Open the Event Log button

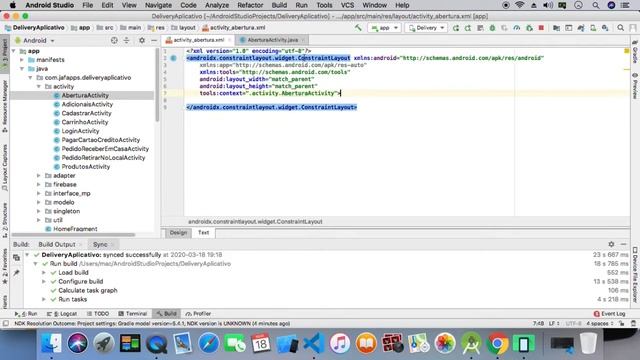click(609, 314)
